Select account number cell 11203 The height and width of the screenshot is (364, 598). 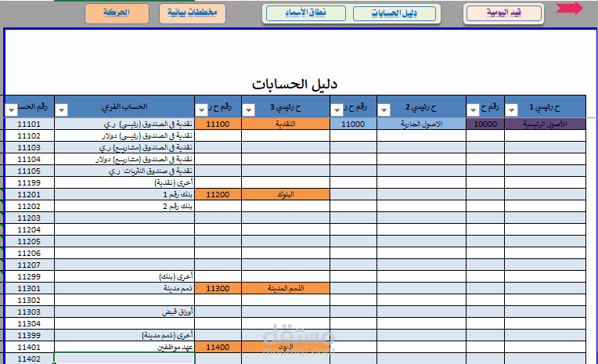[x=29, y=218]
